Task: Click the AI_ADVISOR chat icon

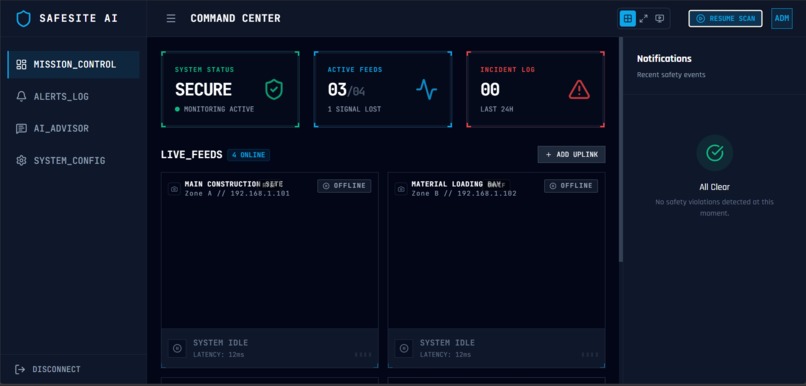Action: (21, 128)
